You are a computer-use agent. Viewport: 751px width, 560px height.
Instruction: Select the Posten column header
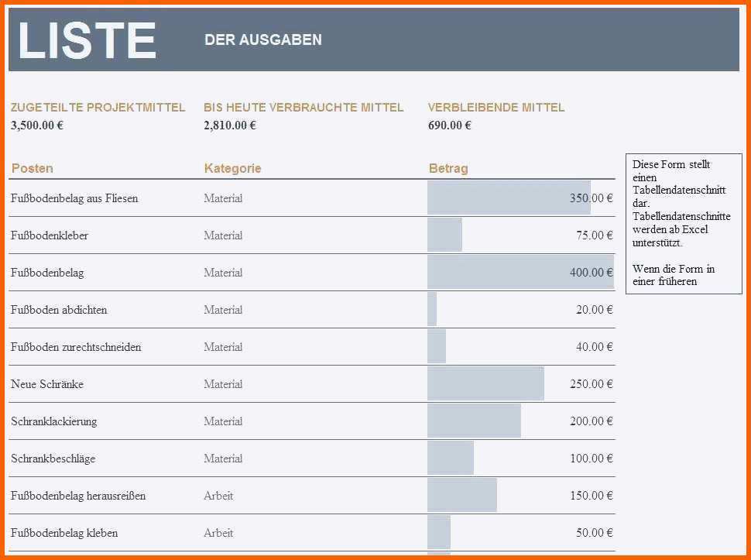[32, 168]
